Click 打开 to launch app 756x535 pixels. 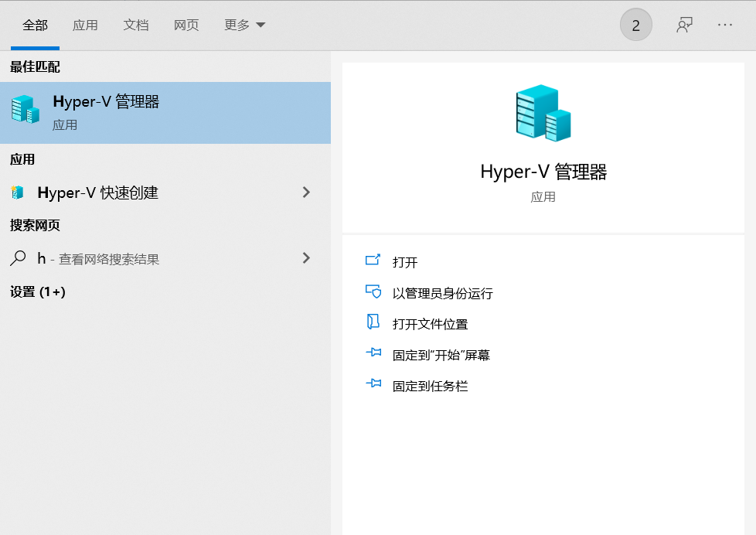[x=405, y=262]
